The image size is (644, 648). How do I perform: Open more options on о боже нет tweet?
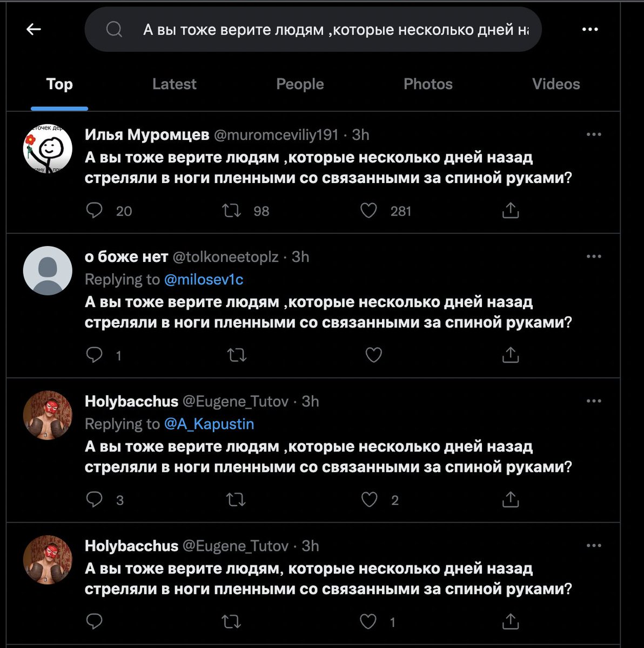pyautogui.click(x=594, y=256)
